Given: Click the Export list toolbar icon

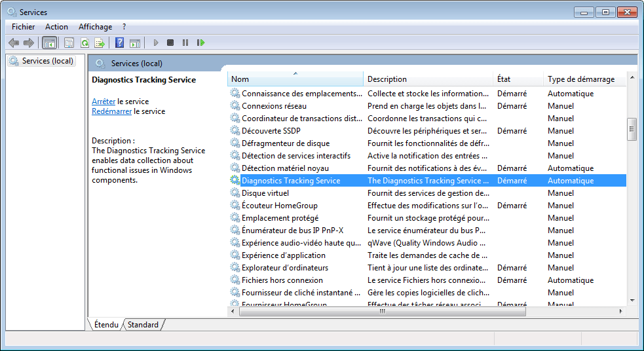Looking at the screenshot, I should (100, 43).
